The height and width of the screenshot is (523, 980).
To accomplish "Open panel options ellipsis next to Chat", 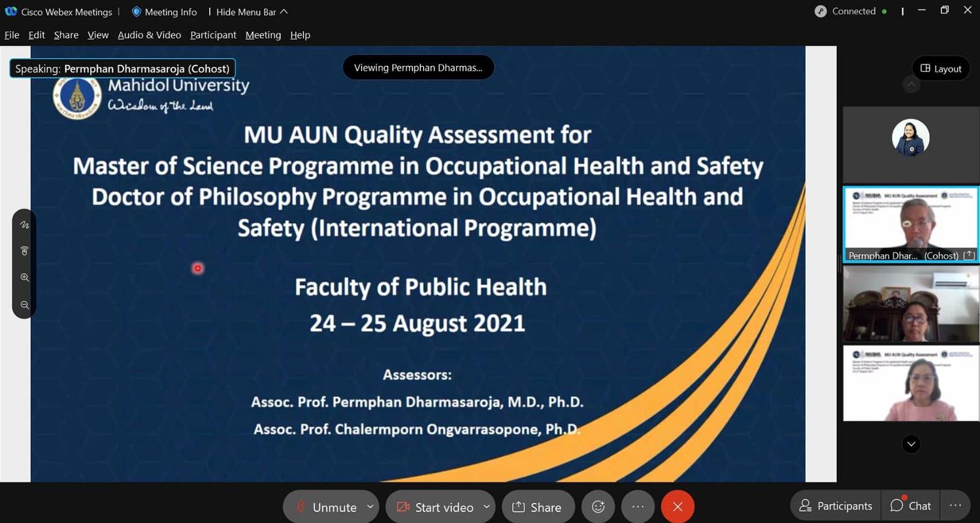I will click(955, 505).
